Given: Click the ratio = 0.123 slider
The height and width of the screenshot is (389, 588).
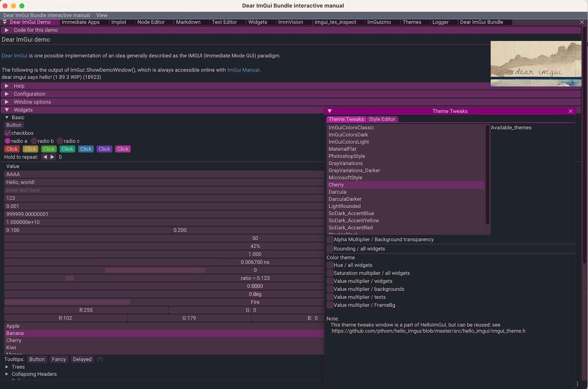Looking at the screenshot, I should 164,278.
